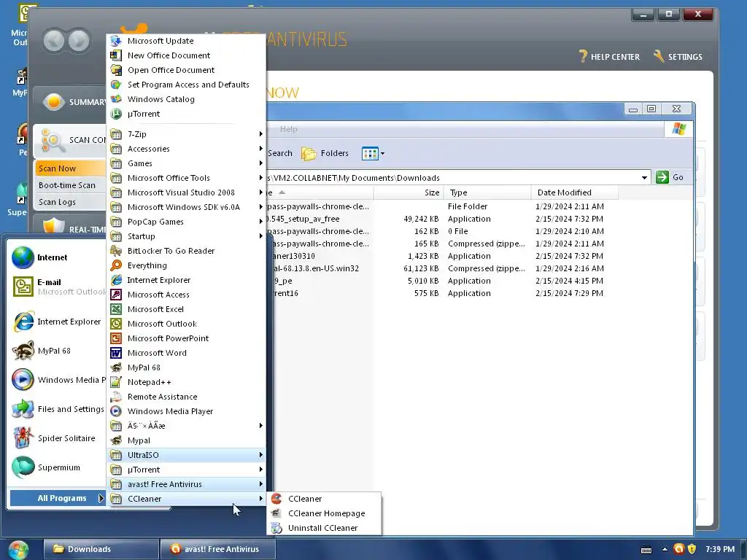Image resolution: width=747 pixels, height=560 pixels.
Task: Open E-mail Microsoft Outlook pinned item
Action: [x=56, y=287]
